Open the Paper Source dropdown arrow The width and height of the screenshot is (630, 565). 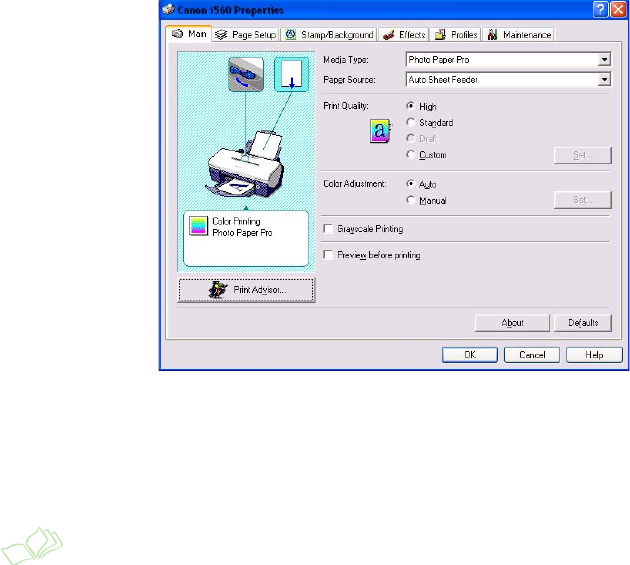[x=604, y=80]
